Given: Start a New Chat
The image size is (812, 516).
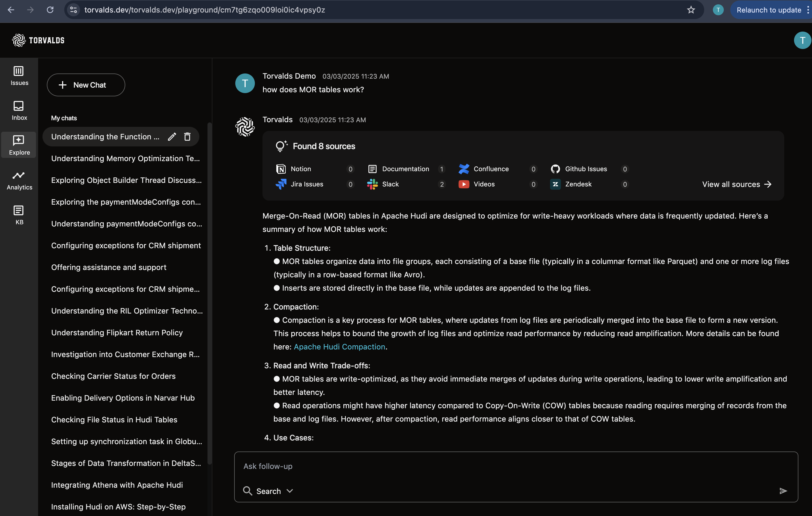Looking at the screenshot, I should tap(86, 85).
